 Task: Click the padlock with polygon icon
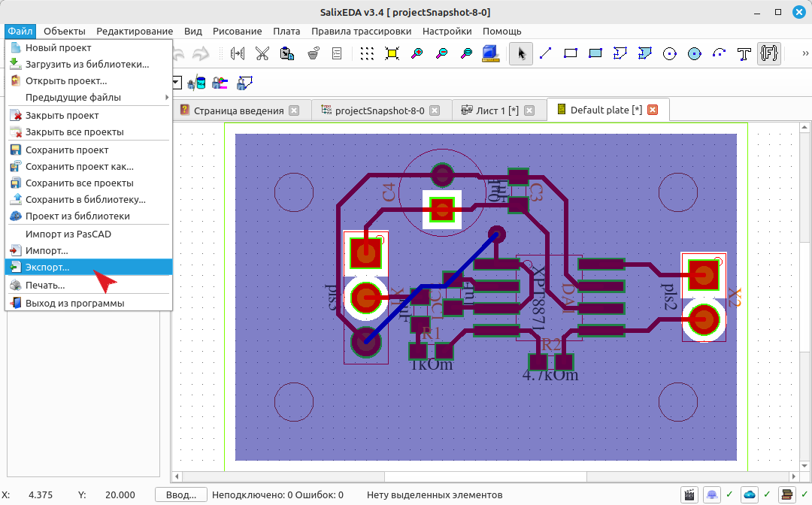click(x=245, y=83)
